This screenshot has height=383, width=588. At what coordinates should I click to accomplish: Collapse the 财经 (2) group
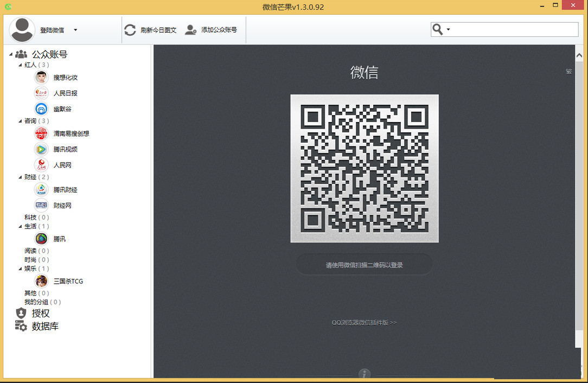[20, 177]
